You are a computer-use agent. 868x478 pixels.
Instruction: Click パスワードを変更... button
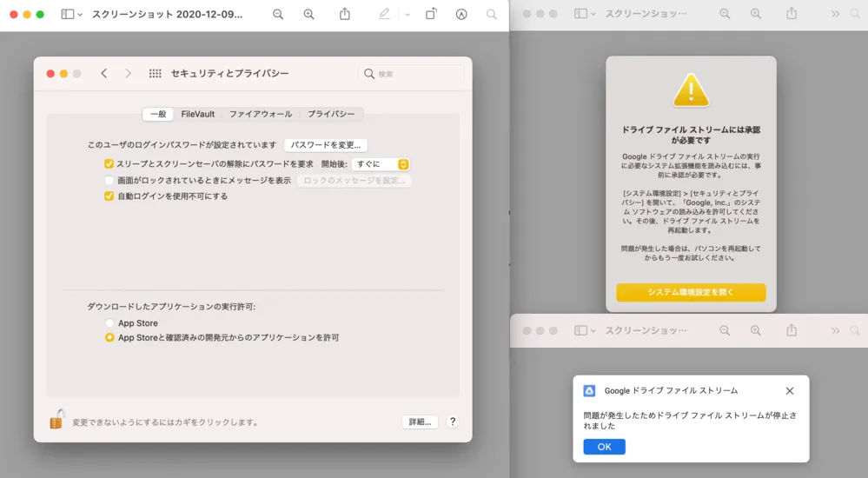coord(326,145)
